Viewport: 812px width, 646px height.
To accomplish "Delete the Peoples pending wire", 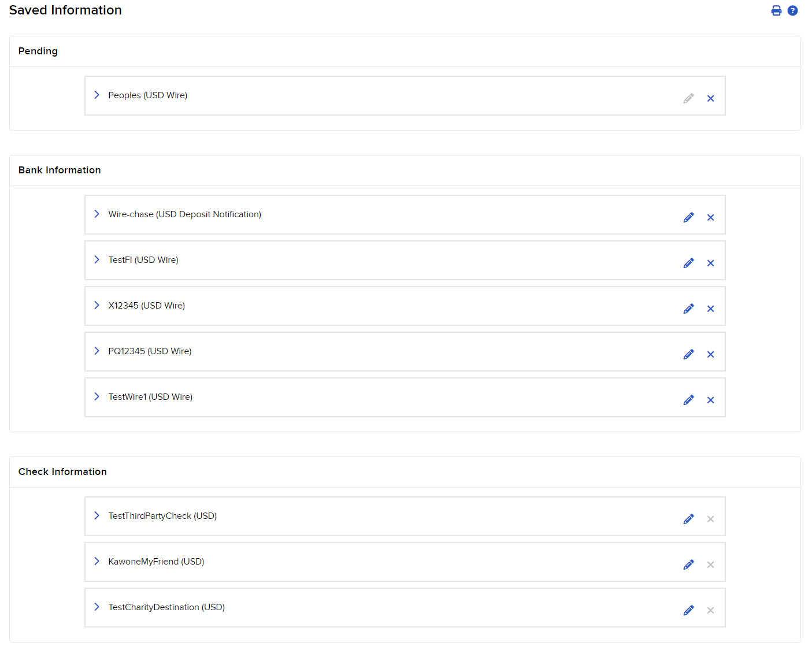I will (x=710, y=98).
